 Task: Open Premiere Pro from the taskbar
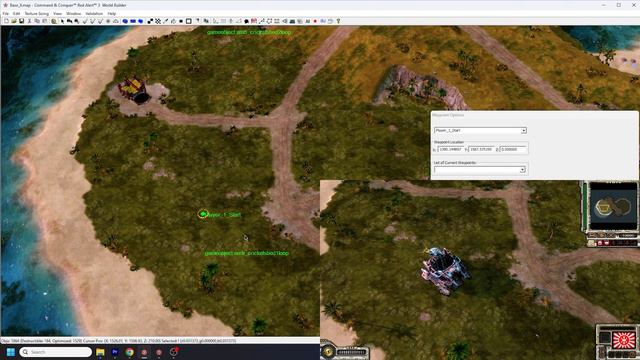pos(115,352)
